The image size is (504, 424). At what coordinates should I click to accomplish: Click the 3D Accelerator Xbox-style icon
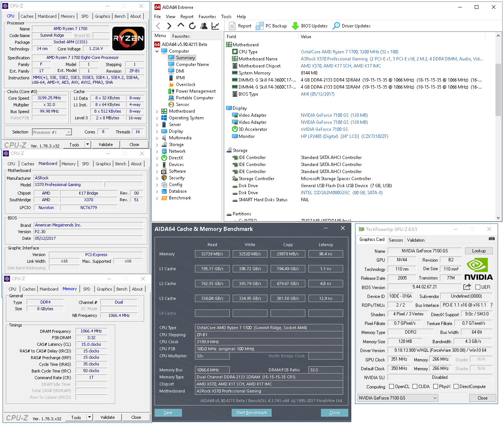tap(235, 129)
